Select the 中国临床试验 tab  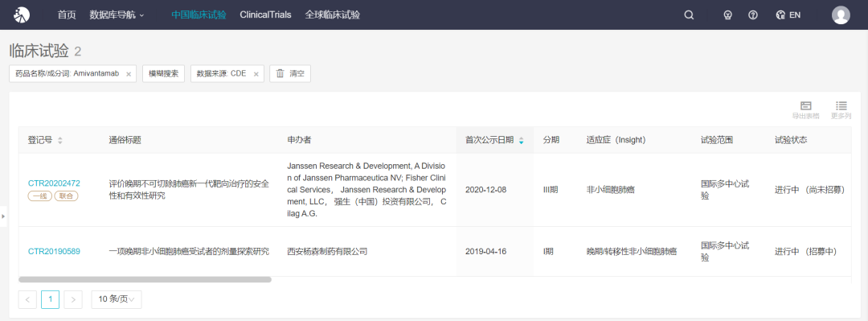pos(199,15)
